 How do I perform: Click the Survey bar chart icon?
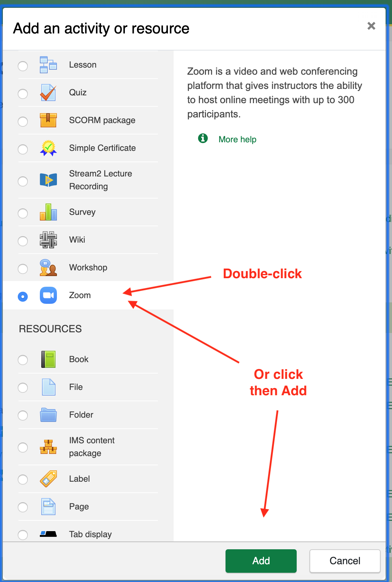click(48, 212)
